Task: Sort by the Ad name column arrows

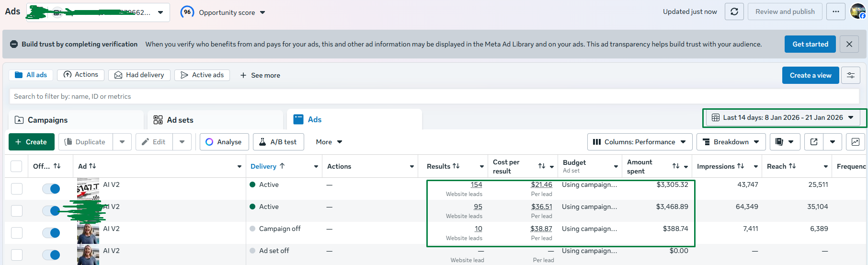Action: (x=92, y=166)
